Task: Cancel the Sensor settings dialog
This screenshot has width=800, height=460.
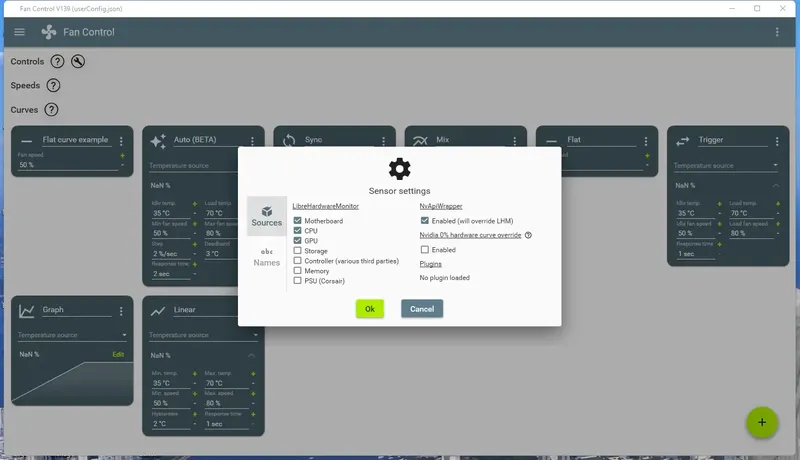Action: (x=422, y=309)
